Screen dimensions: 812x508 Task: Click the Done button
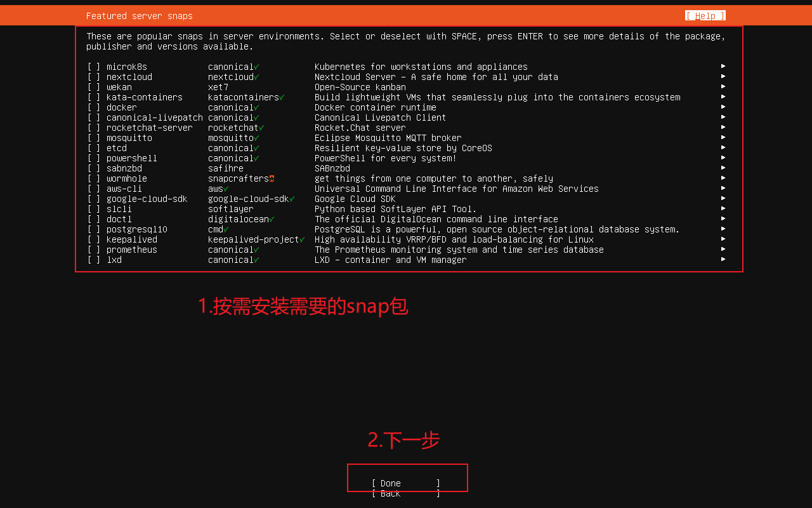point(406,483)
